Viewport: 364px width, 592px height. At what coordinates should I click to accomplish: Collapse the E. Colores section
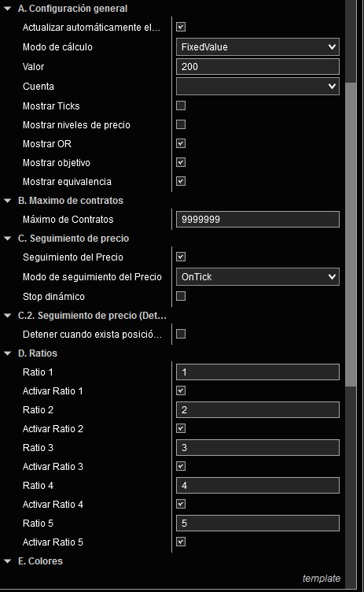(x=8, y=561)
